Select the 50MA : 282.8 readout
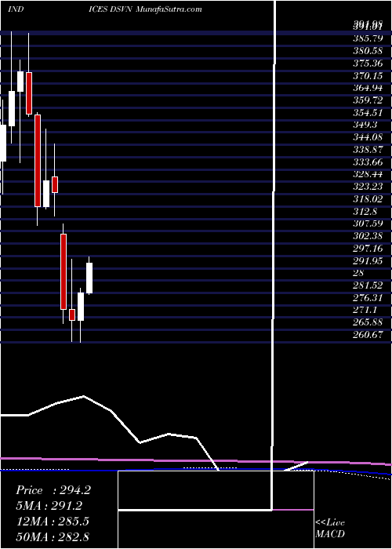The image size is (392, 549). coord(53,536)
